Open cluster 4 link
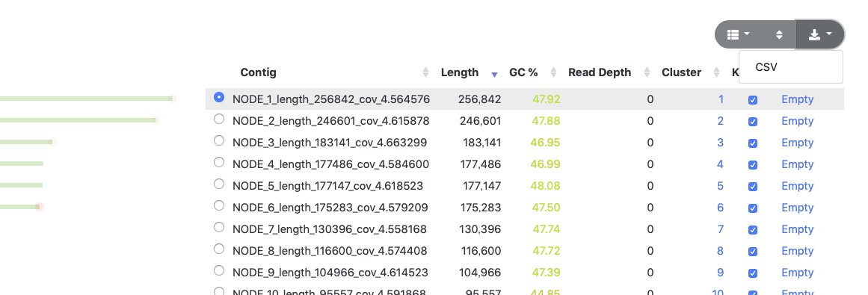The width and height of the screenshot is (868, 295). [721, 164]
